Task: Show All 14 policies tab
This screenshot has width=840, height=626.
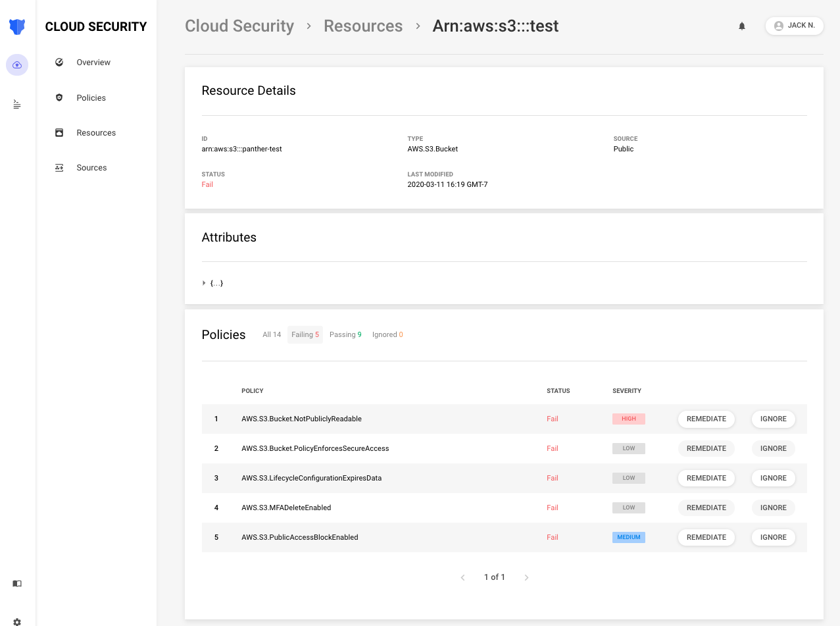Action: tap(272, 334)
